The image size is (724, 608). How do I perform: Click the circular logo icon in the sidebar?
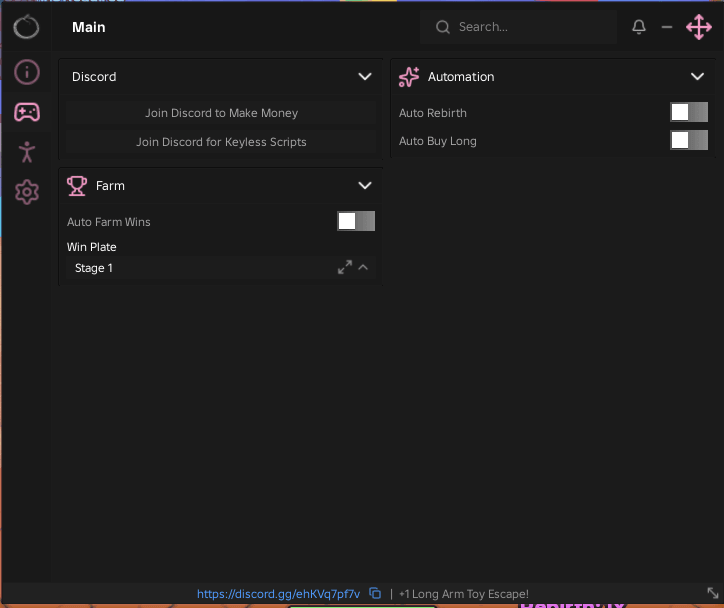pos(26,27)
